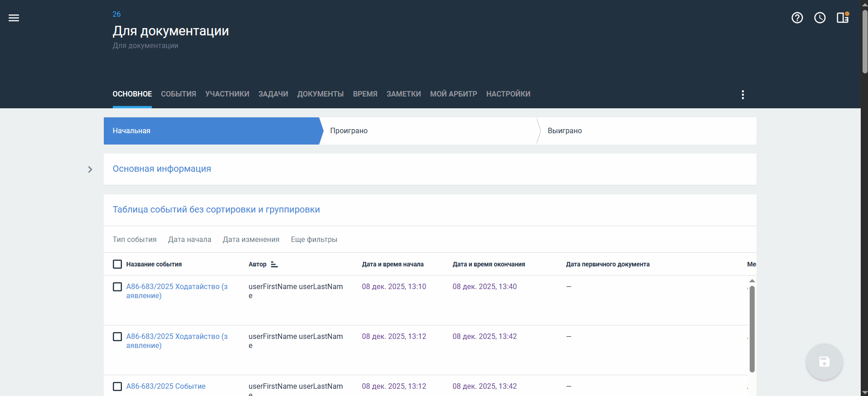The image size is (868, 396).
Task: Switch to the СОБЫТИЯ tab
Action: pos(178,94)
